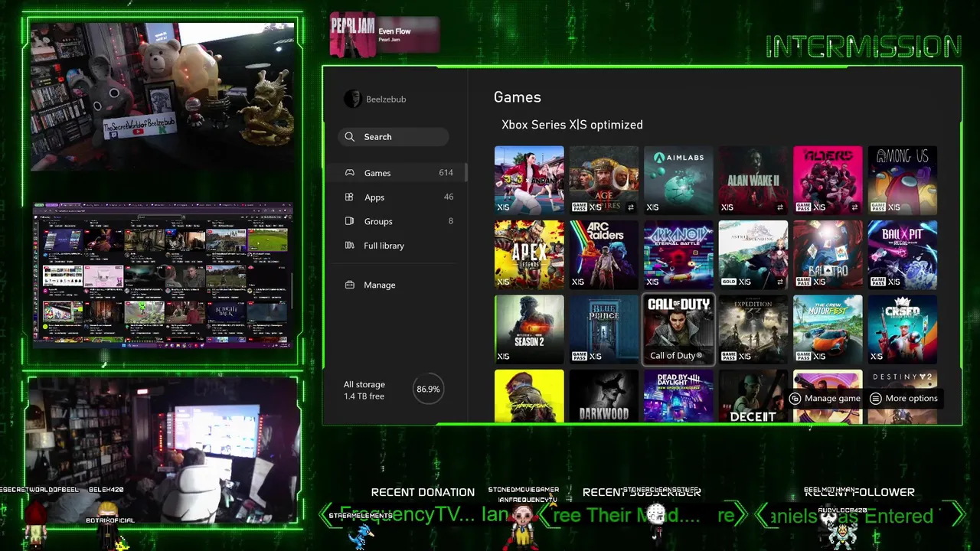Open the 3on3 FreeStyle game tile
This screenshot has height=551, width=980.
529,180
